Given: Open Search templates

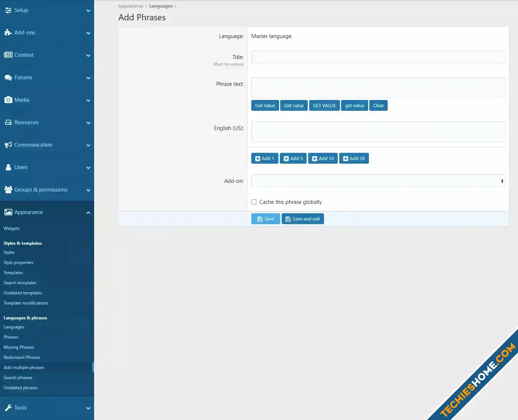Looking at the screenshot, I should coord(20,283).
